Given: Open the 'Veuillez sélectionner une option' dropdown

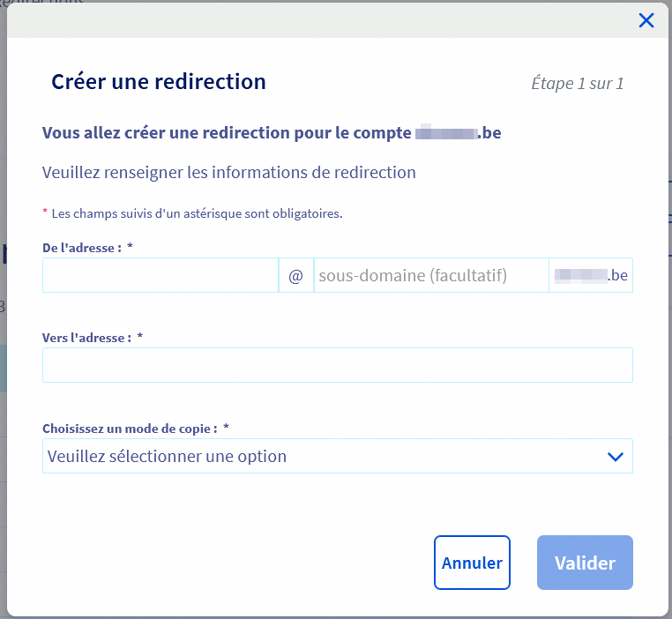Looking at the screenshot, I should 326,457.
